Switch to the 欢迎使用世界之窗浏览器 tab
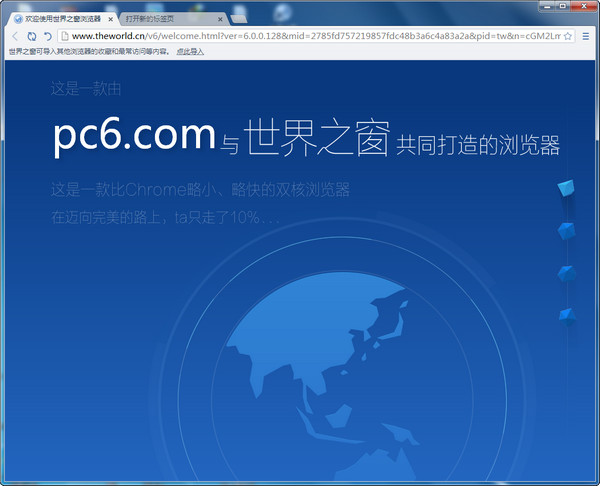 [63, 19]
